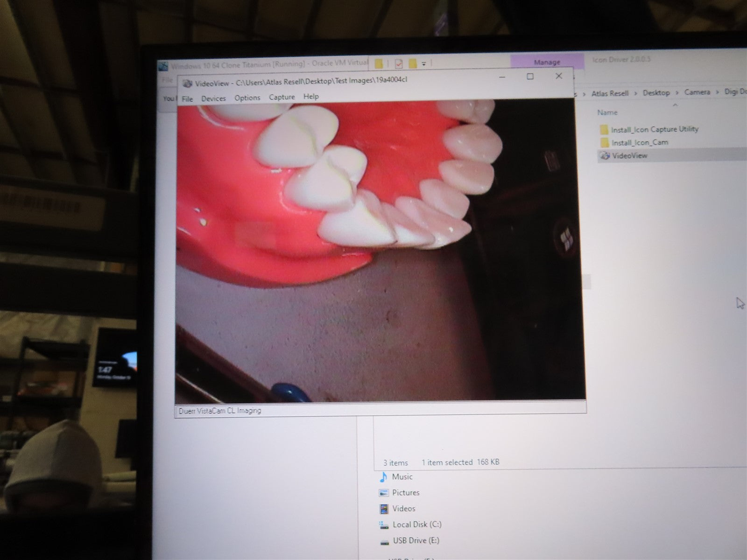Click the VideoView app icon in title bar
The height and width of the screenshot is (560, 747).
[x=188, y=84]
